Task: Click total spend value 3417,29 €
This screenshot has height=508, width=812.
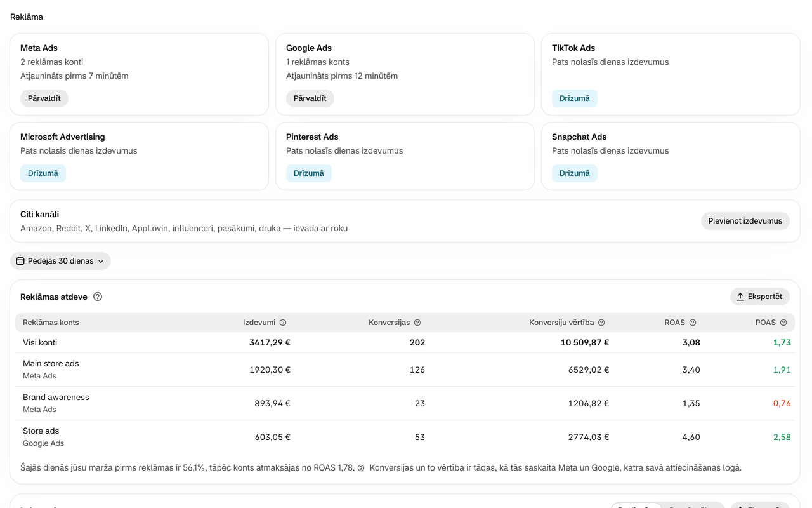Action: [270, 342]
